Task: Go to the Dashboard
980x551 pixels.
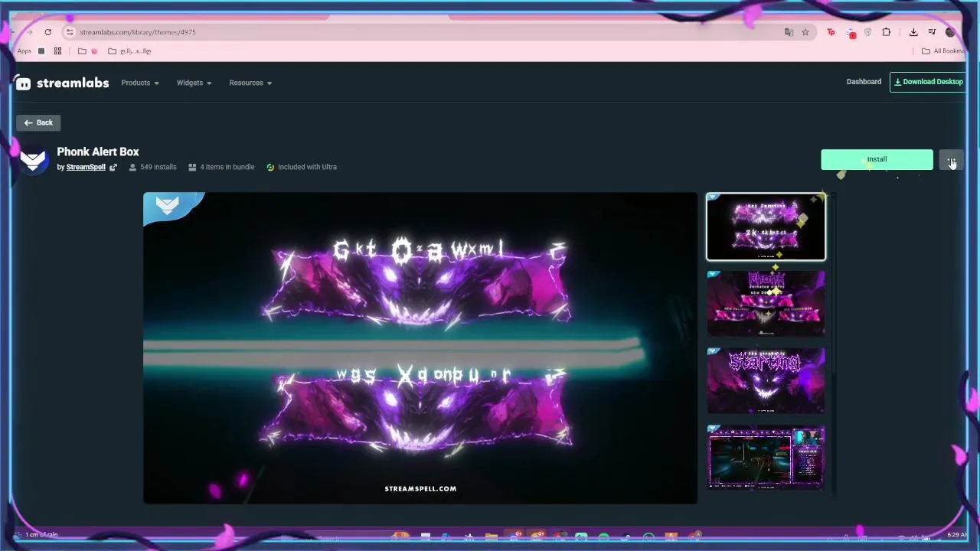Action: [x=864, y=82]
